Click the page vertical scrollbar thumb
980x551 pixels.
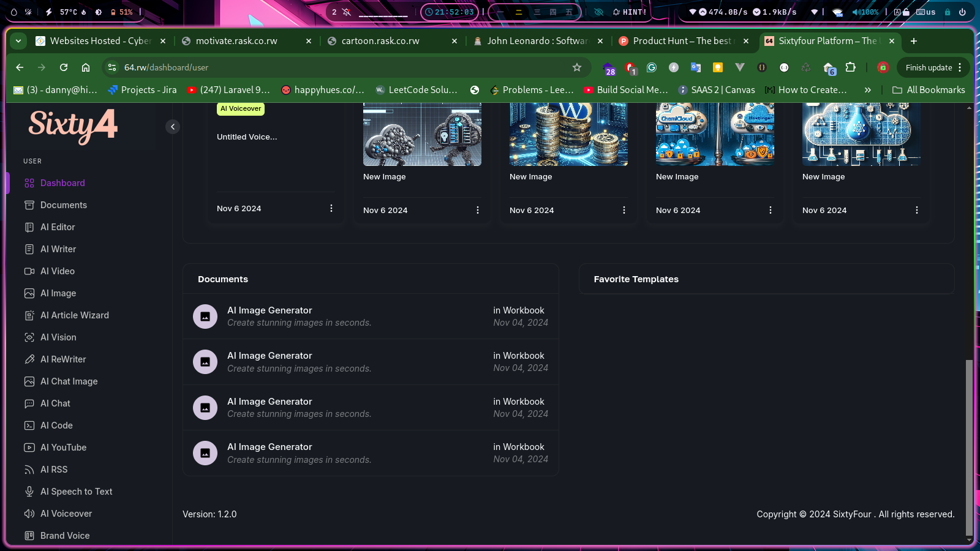pyautogui.click(x=968, y=447)
